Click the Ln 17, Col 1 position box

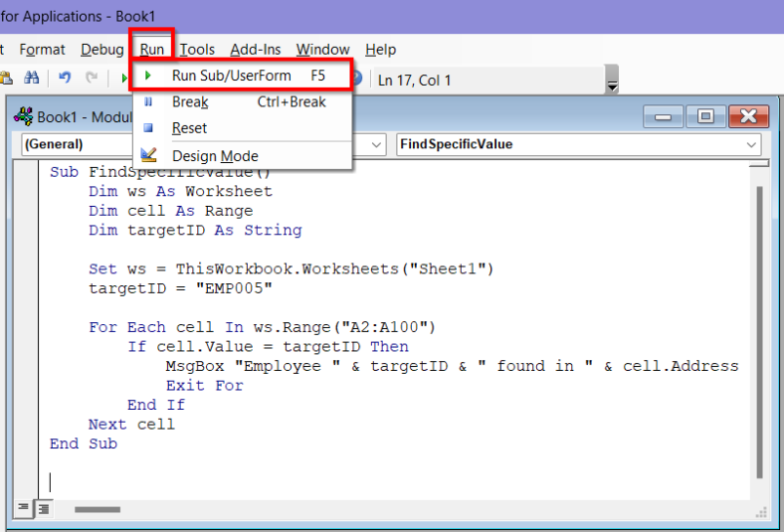(488, 80)
